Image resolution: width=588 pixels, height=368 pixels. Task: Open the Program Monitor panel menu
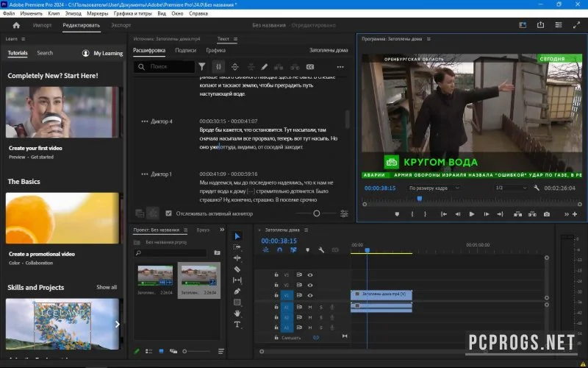coord(429,39)
